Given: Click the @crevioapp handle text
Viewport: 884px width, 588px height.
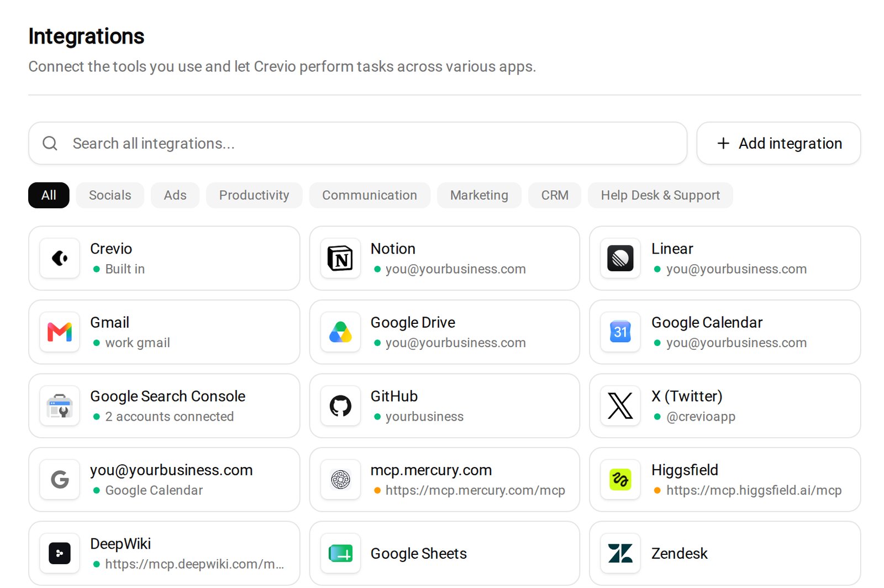Looking at the screenshot, I should click(701, 417).
